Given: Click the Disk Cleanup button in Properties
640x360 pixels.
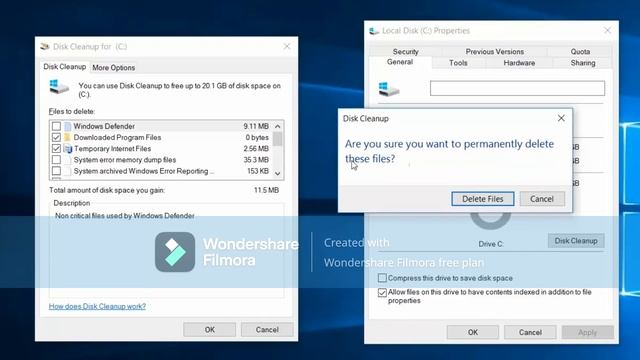Looking at the screenshot, I should coord(576,241).
